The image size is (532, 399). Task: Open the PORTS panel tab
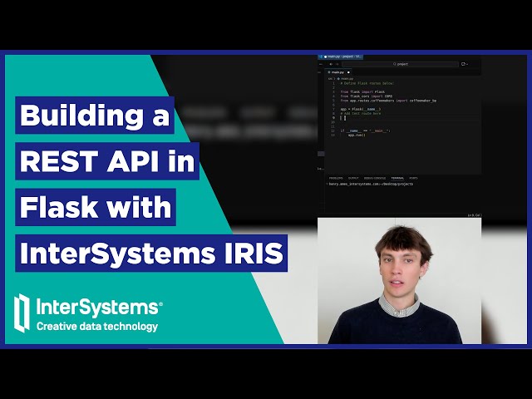point(413,178)
